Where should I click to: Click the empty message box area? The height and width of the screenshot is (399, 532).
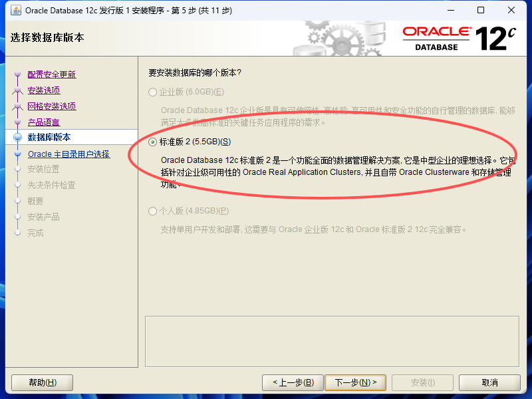point(332,342)
